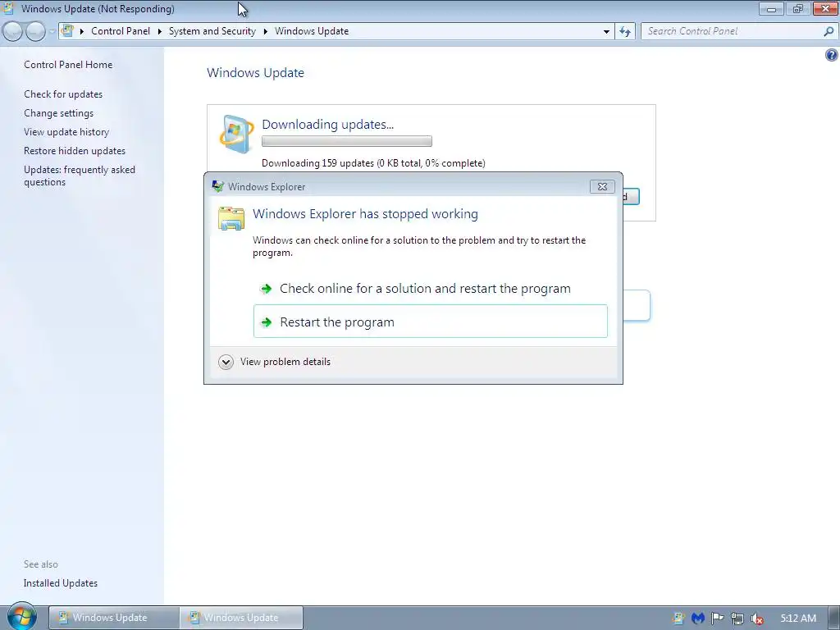The height and width of the screenshot is (630, 840).
Task: Select Windows Update breadcrumb in address bar
Action: pos(312,31)
